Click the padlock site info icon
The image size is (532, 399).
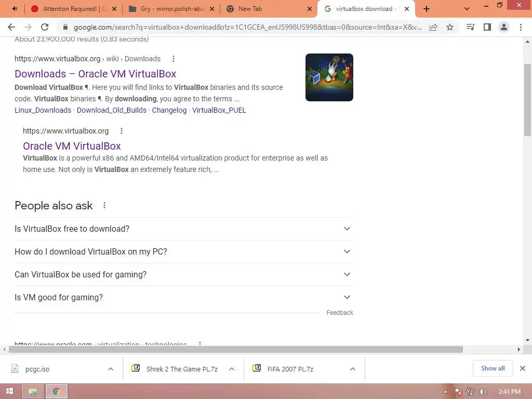65,27
